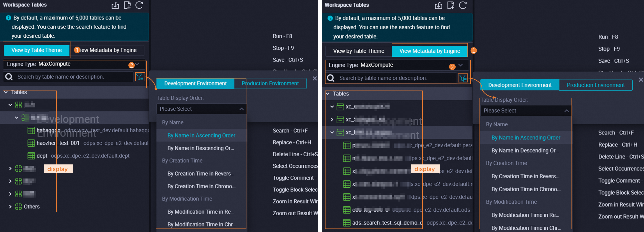This screenshot has height=232, width=644.
Task: Click the new table icon in left Workspace Tables panel
Action: (x=127, y=5)
